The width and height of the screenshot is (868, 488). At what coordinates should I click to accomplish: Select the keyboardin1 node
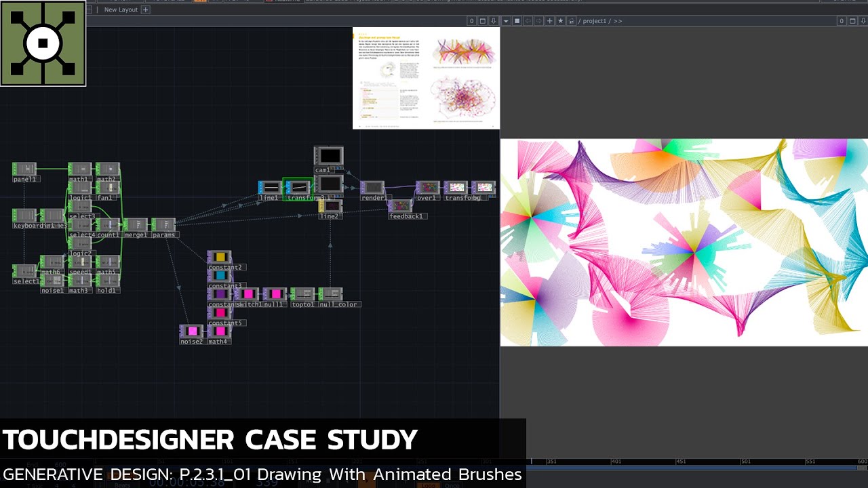coord(24,216)
